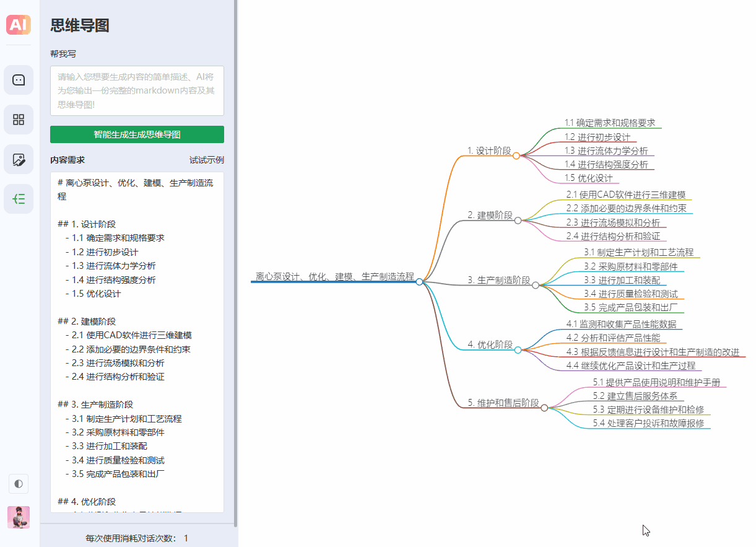
Task: Click mind map leaf 2.1 使用CAD软件进行三维建模
Action: (626, 195)
